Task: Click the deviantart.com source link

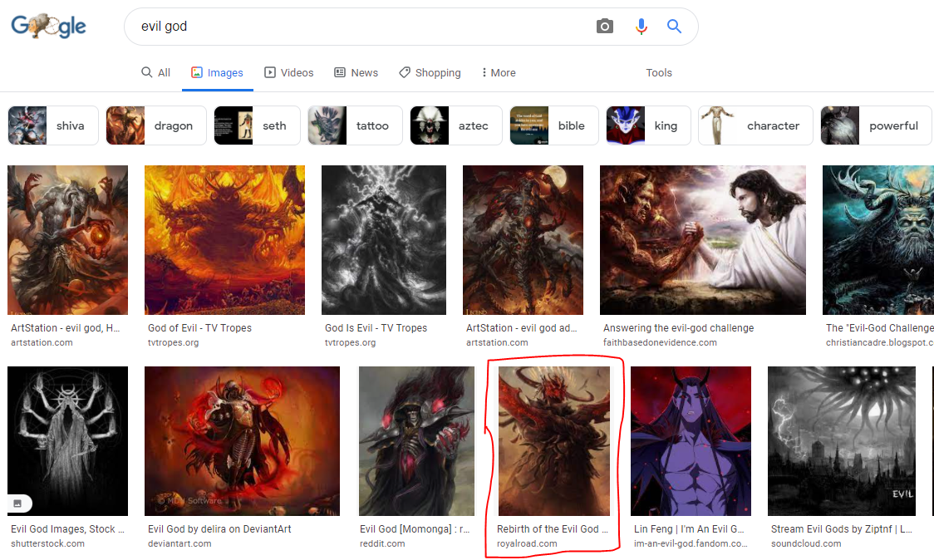Action: pyautogui.click(x=179, y=543)
